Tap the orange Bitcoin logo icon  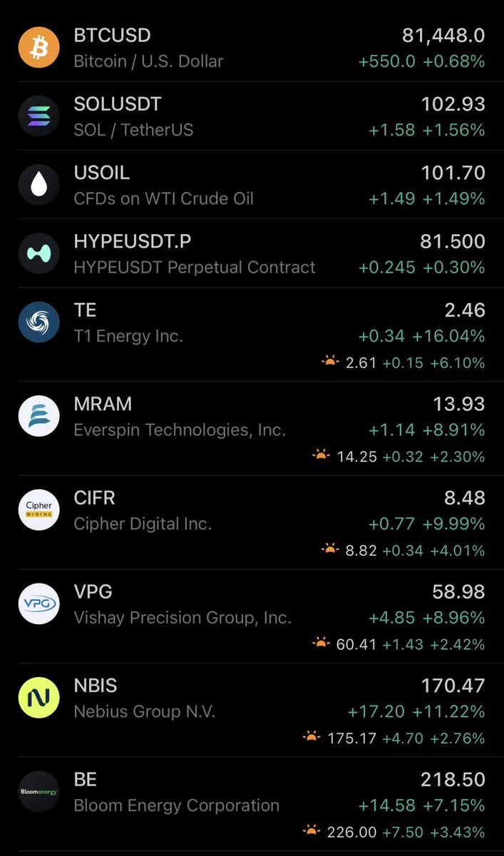point(38,47)
